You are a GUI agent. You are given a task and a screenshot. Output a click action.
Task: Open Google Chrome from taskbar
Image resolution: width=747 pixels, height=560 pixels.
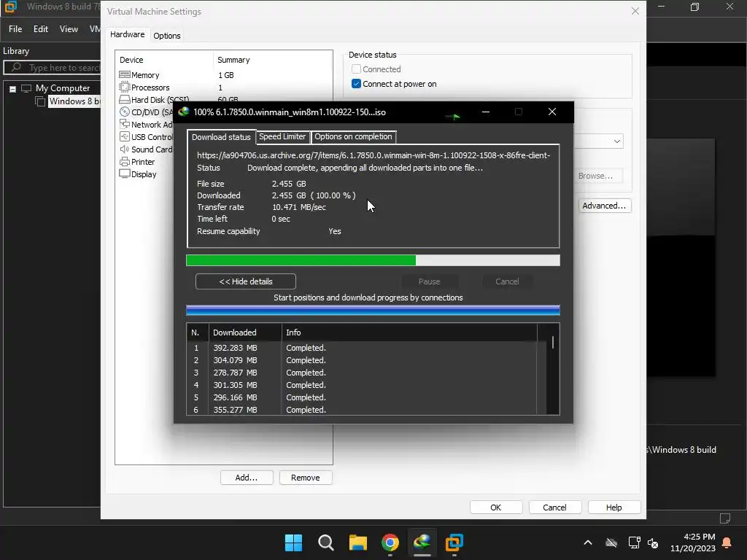(390, 542)
